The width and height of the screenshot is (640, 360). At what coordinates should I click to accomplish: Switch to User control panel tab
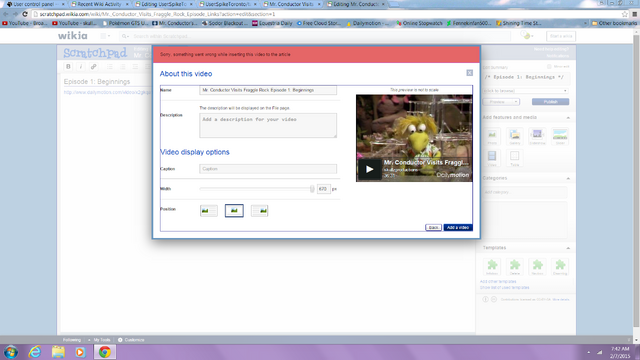click(x=34, y=4)
